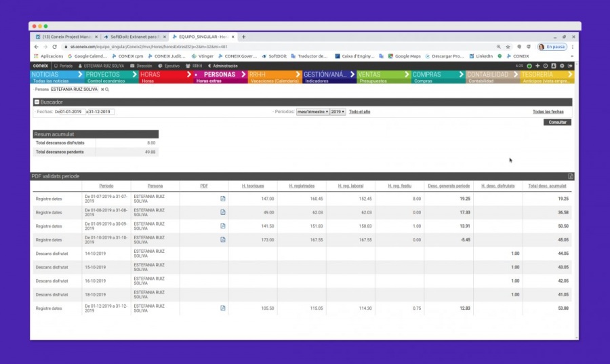610x364 pixels.
Task: Expand the NOTICIAS module arrow
Action: pos(80,75)
